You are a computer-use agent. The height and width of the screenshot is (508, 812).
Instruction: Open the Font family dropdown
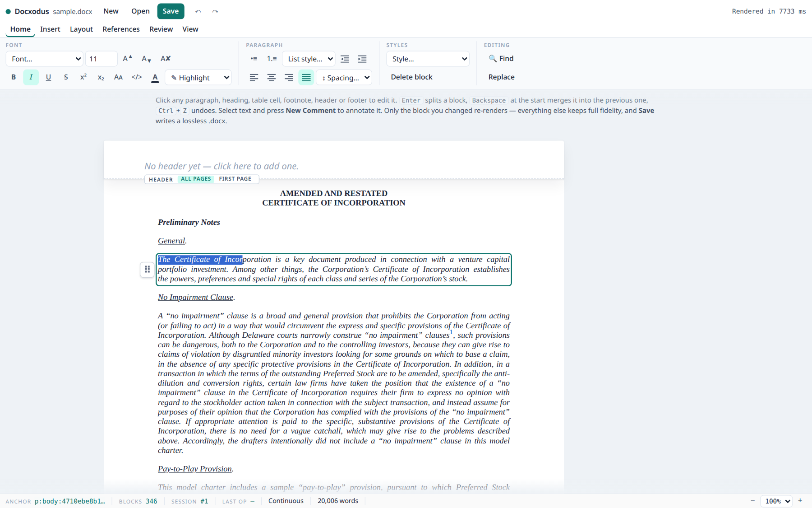coord(44,59)
